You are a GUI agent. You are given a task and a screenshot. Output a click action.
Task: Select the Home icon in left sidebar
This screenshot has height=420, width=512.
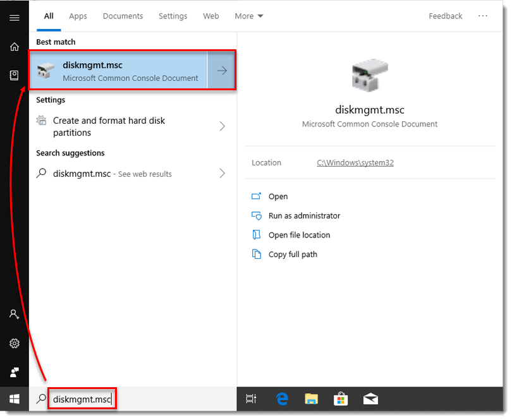tap(14, 47)
